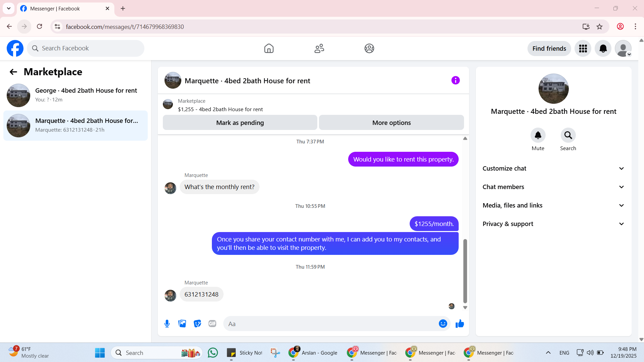Screen dimensions: 644x362
Task: Open the weather widget 61°F Mostly clear
Action: coord(29,353)
